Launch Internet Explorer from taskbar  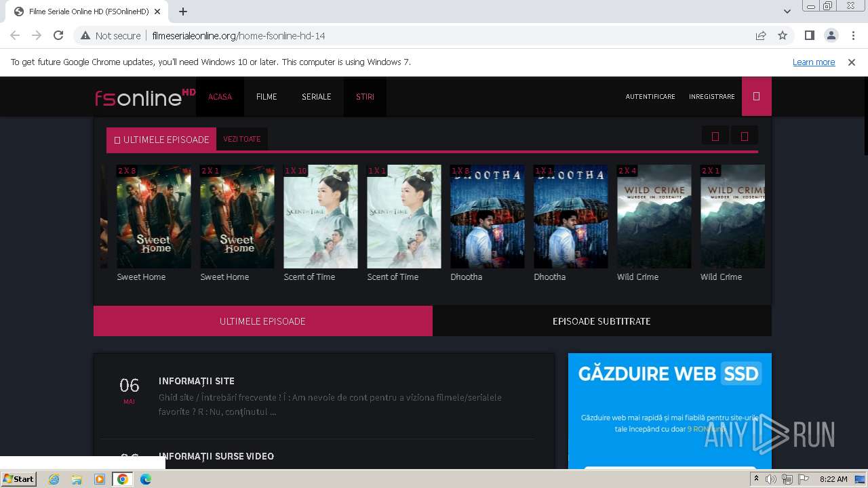[x=54, y=479]
